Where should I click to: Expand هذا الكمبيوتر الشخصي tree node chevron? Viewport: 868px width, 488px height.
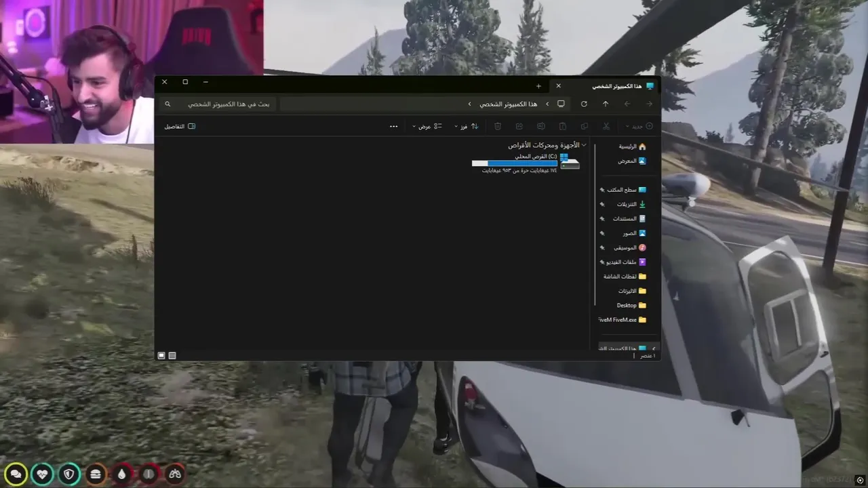654,348
